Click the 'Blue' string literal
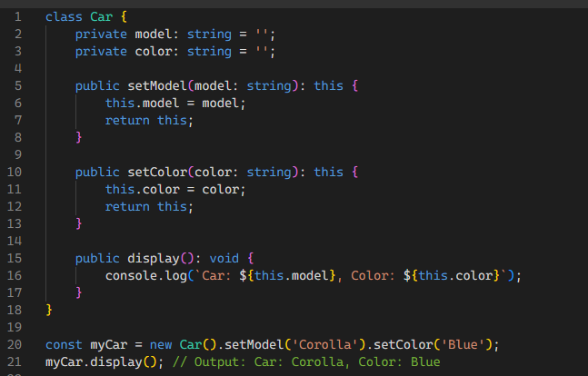The height and width of the screenshot is (376, 588). tap(463, 344)
